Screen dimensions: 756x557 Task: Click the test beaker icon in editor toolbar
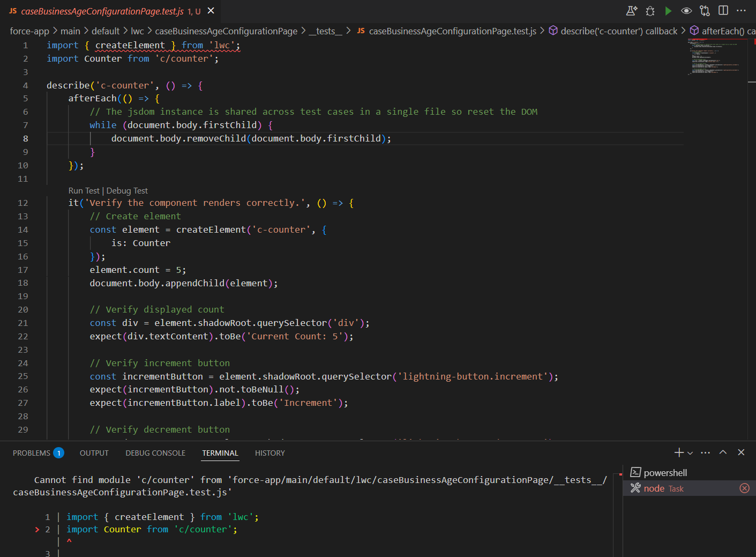632,11
